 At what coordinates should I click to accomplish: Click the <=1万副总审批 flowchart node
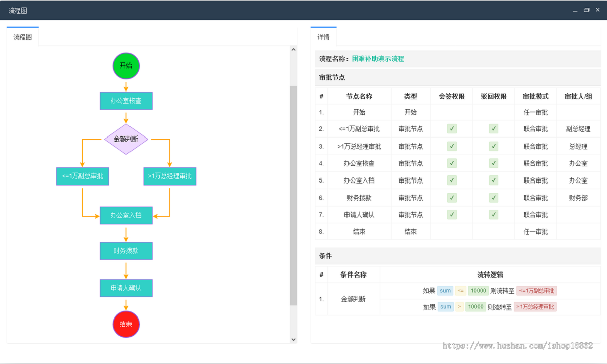[82, 176]
